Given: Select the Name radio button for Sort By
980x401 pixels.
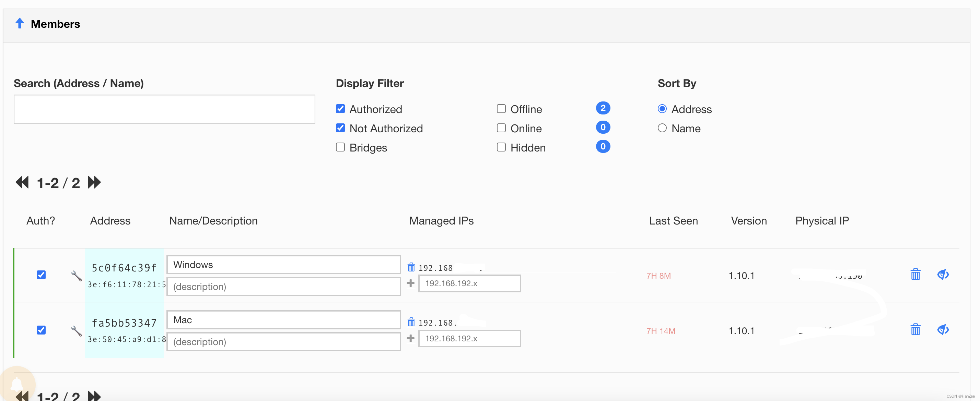Looking at the screenshot, I should click(x=663, y=128).
